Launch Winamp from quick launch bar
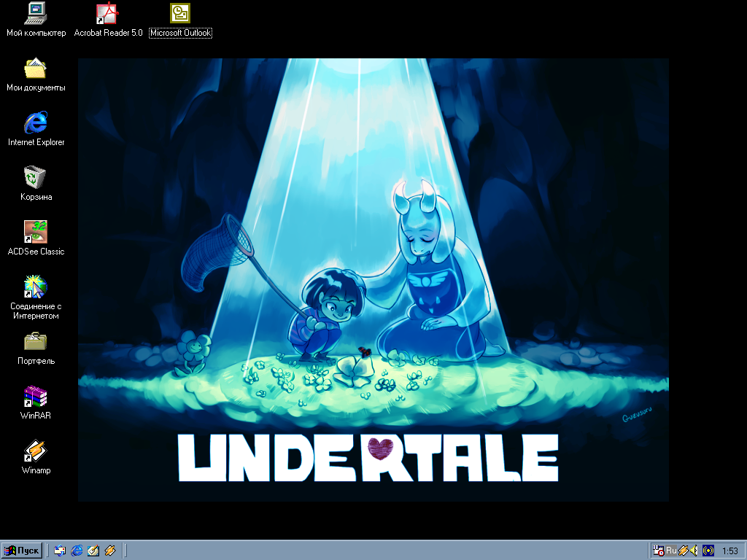The image size is (747, 560). tap(110, 551)
